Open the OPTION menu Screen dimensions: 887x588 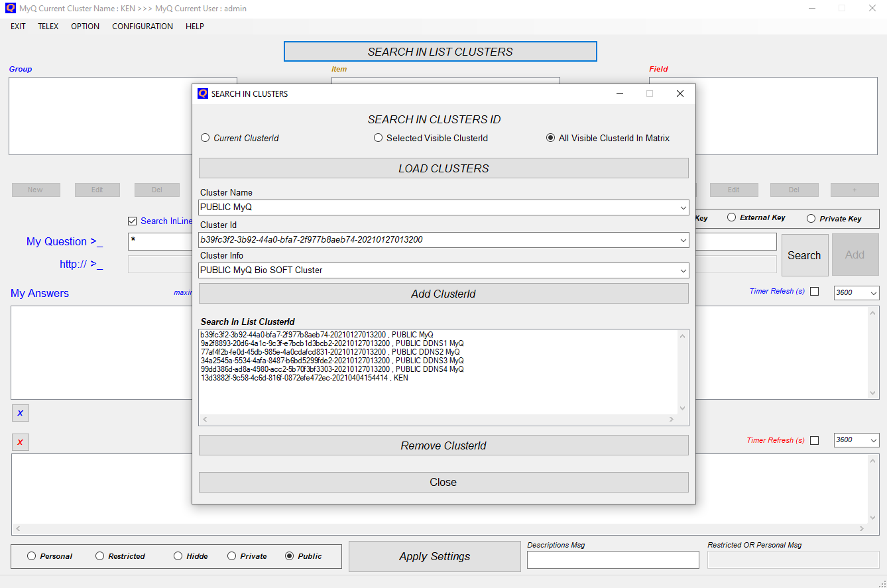(86, 27)
